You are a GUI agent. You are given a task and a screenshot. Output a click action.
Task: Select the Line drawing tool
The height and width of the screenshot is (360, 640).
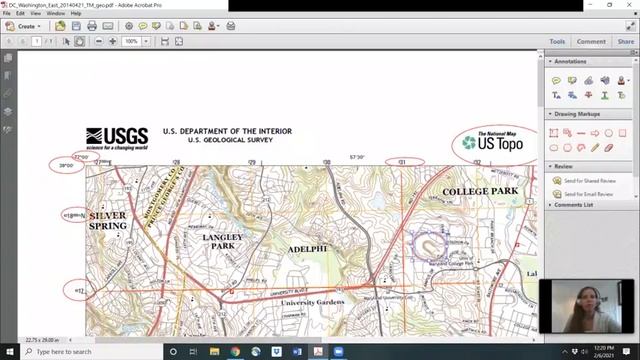(x=581, y=133)
